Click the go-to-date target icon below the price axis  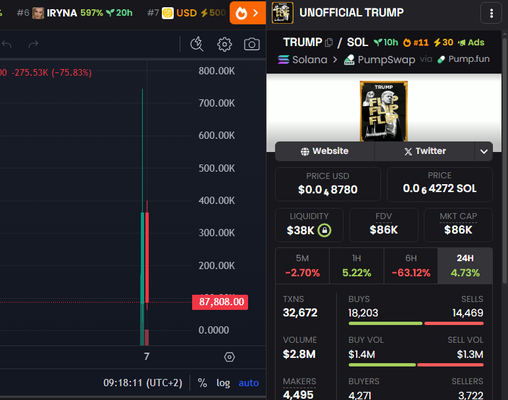pos(229,357)
